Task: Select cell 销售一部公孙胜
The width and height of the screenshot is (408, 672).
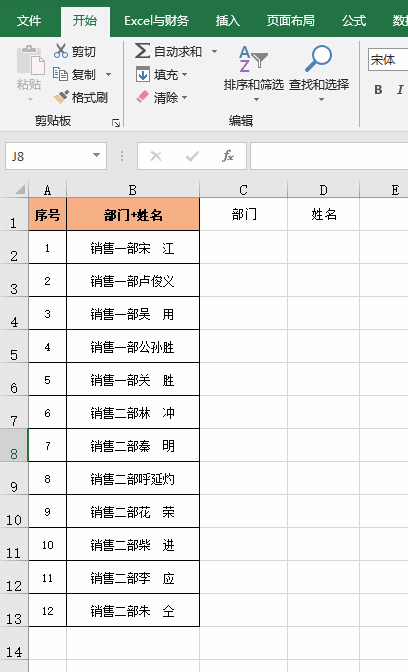Action: pyautogui.click(x=133, y=346)
